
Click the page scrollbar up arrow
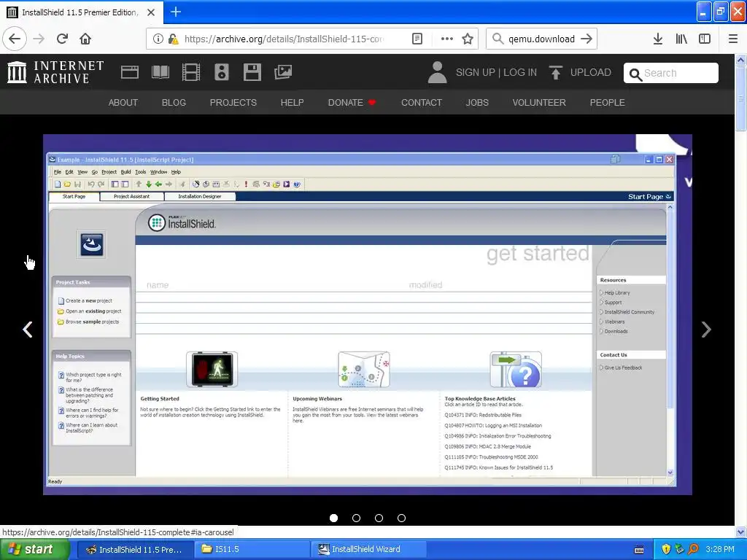click(x=740, y=60)
